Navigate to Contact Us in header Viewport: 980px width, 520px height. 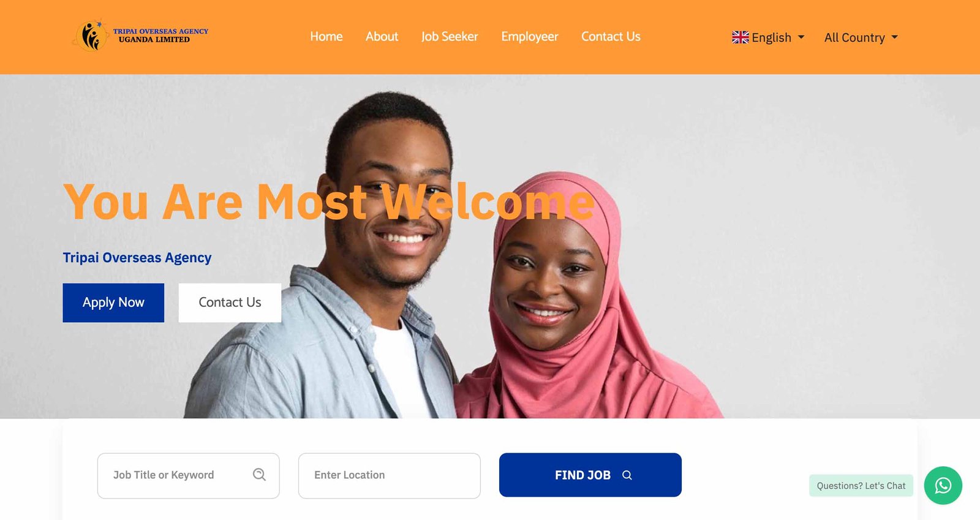click(611, 37)
